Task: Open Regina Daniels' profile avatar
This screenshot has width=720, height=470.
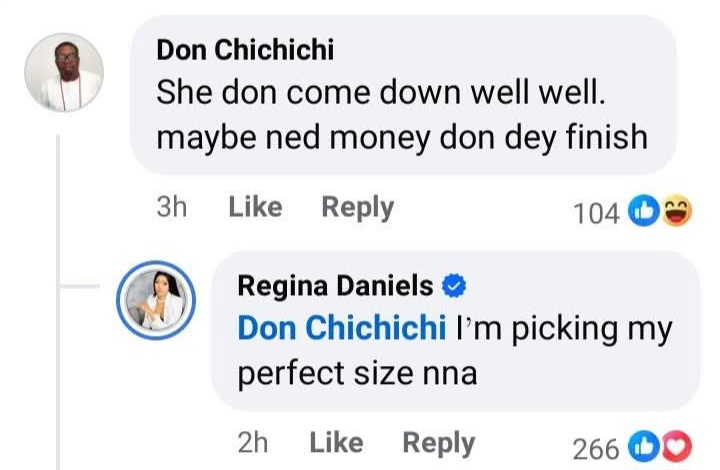Action: (157, 299)
